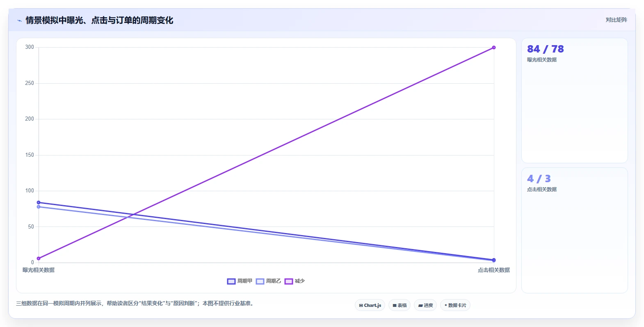Select the 4 / 3 点击相关数据 card
644x327 pixels.
[x=575, y=230]
